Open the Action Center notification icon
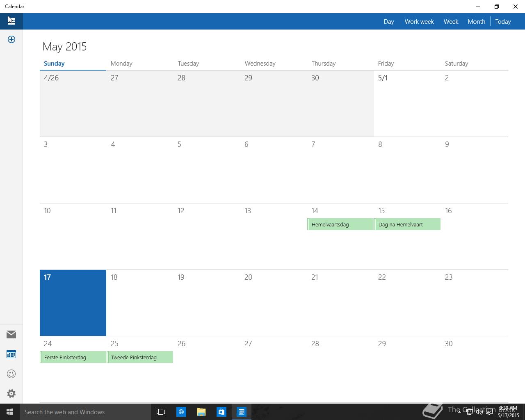Image resolution: width=525 pixels, height=420 pixels. point(489,412)
